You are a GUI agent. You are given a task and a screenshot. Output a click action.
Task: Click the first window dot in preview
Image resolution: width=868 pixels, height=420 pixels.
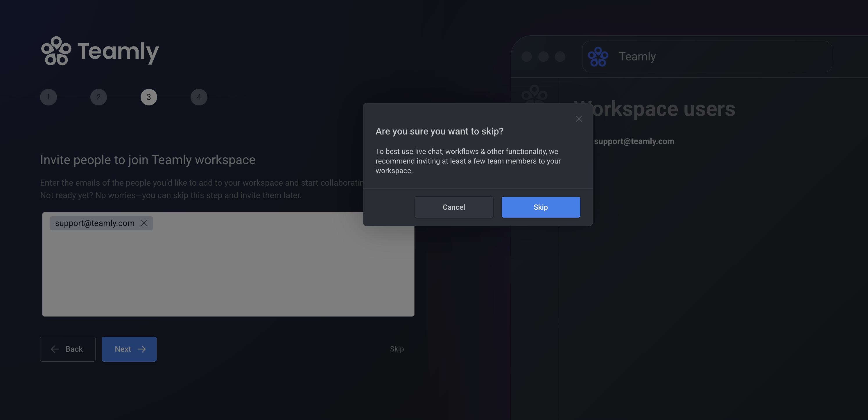tap(526, 57)
